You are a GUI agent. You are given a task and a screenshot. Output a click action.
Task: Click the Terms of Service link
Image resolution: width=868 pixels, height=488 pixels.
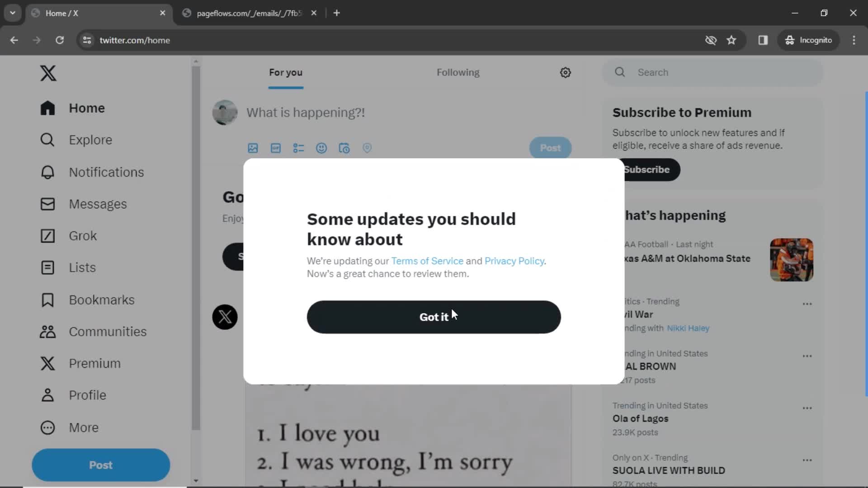point(427,261)
